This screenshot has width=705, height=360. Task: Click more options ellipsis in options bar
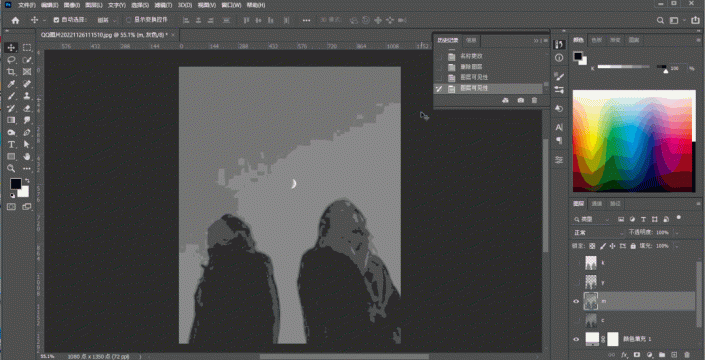click(x=306, y=20)
